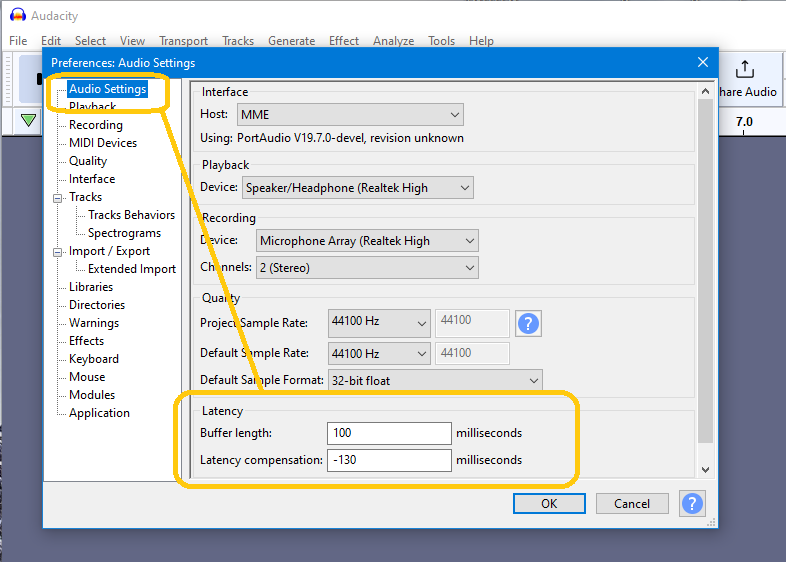Close the Preferences dialog with X

[x=703, y=62]
